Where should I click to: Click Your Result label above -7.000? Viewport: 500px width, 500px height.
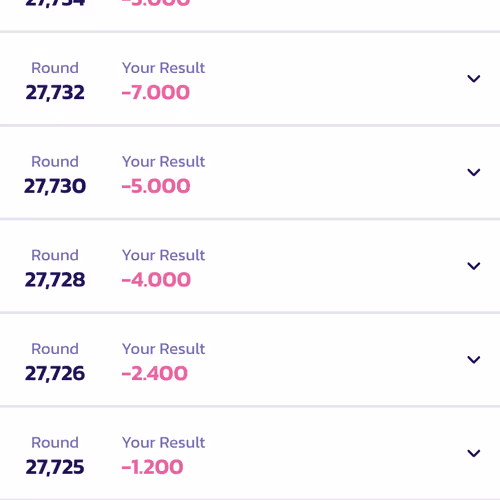[x=163, y=68]
